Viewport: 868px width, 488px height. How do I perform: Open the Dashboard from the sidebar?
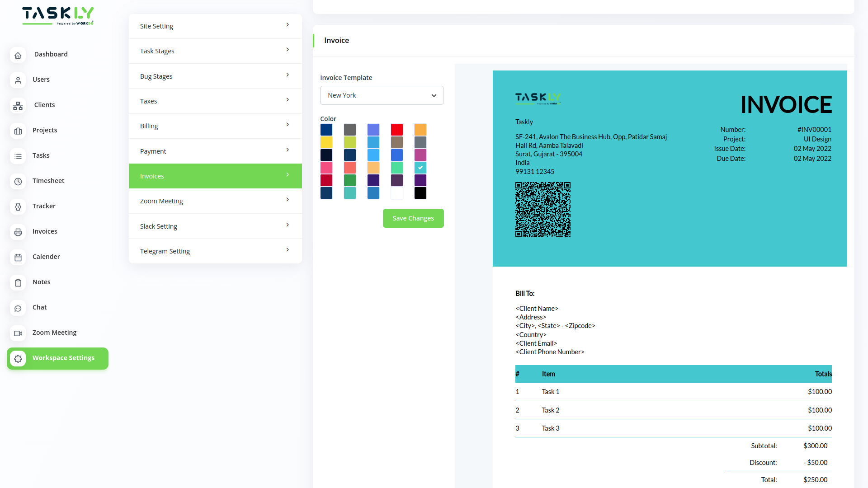point(51,54)
